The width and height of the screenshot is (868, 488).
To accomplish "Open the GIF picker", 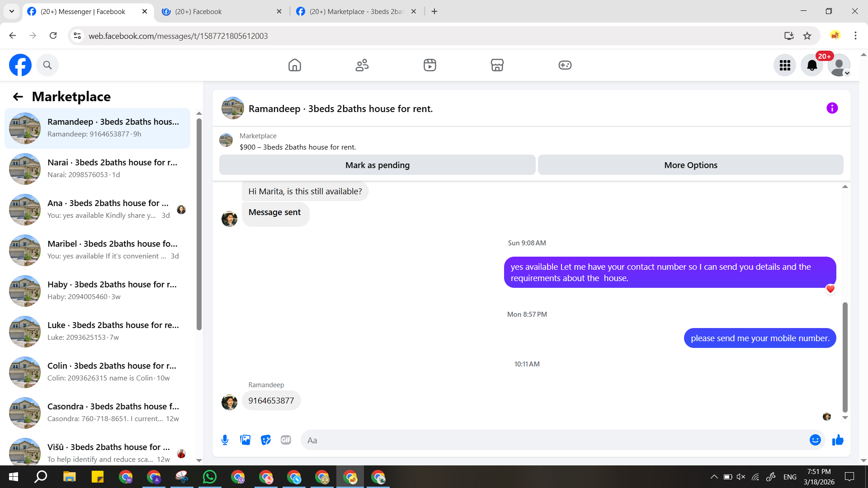I will pos(286,440).
